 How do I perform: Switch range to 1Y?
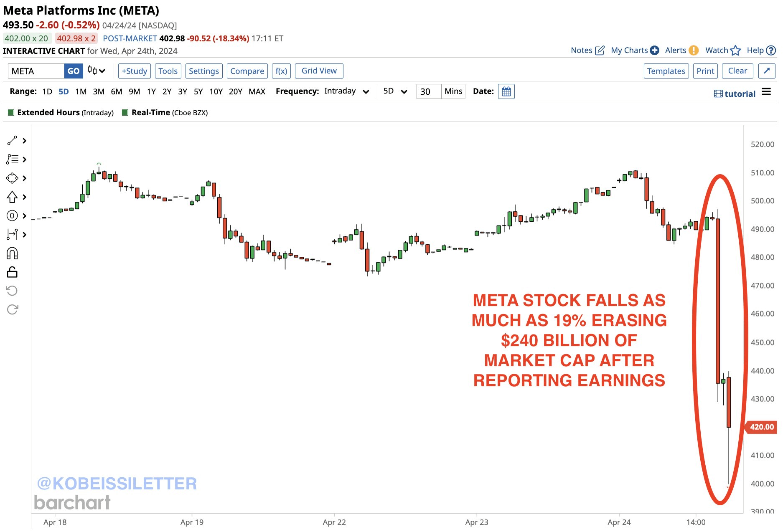(x=151, y=91)
